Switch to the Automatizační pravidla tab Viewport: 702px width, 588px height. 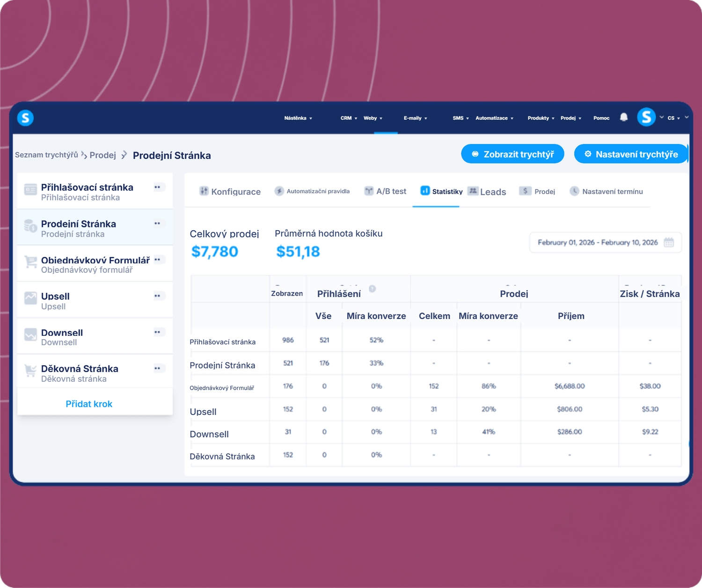coord(312,191)
